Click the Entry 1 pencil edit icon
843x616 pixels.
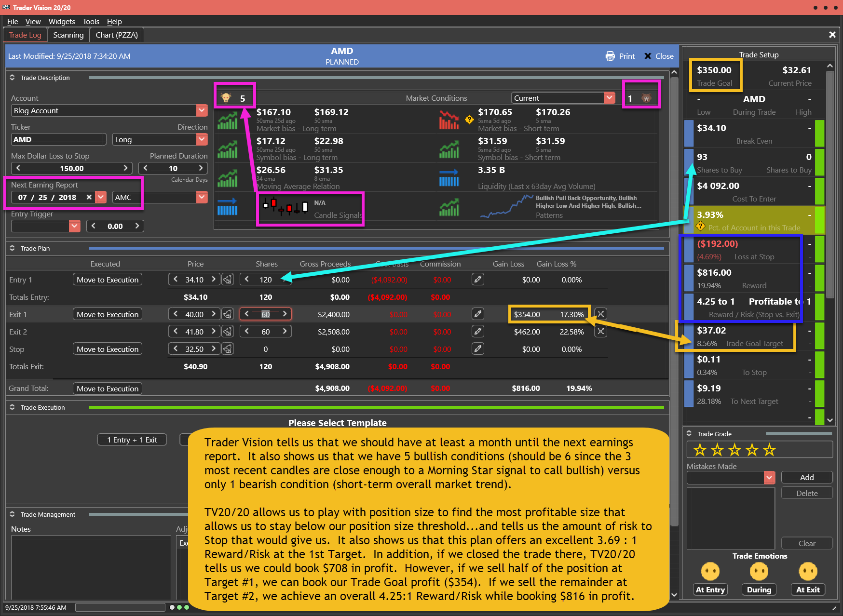click(x=478, y=280)
